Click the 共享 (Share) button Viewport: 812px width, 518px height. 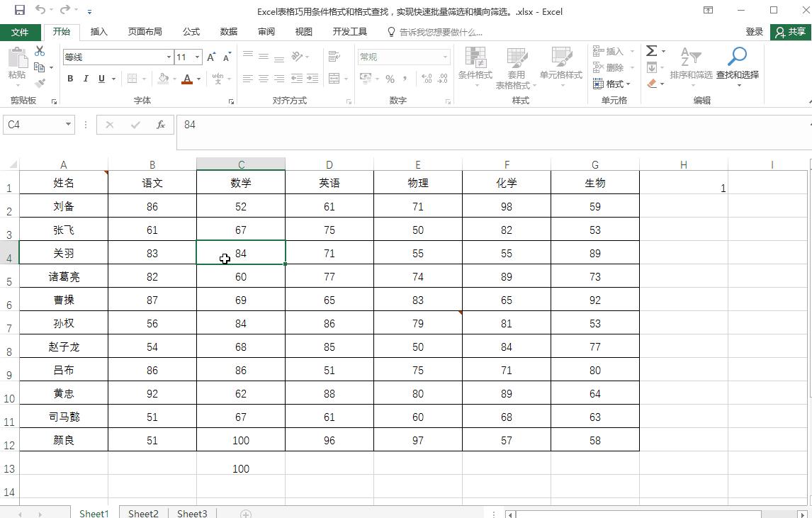(x=789, y=31)
